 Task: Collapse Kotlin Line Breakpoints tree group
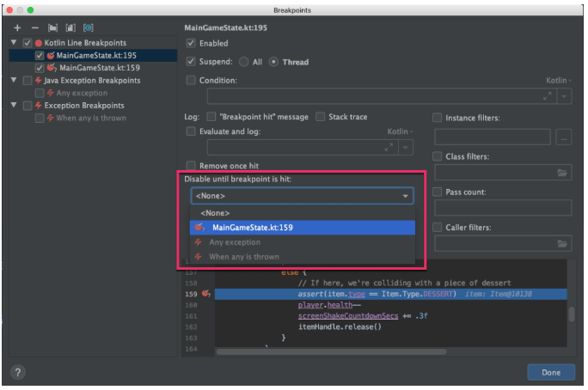14,43
